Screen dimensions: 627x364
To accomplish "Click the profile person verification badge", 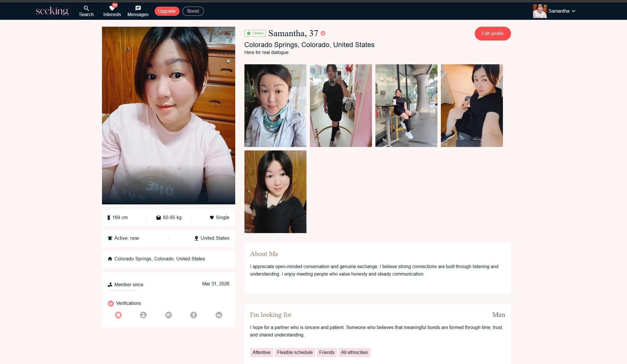I will [143, 315].
